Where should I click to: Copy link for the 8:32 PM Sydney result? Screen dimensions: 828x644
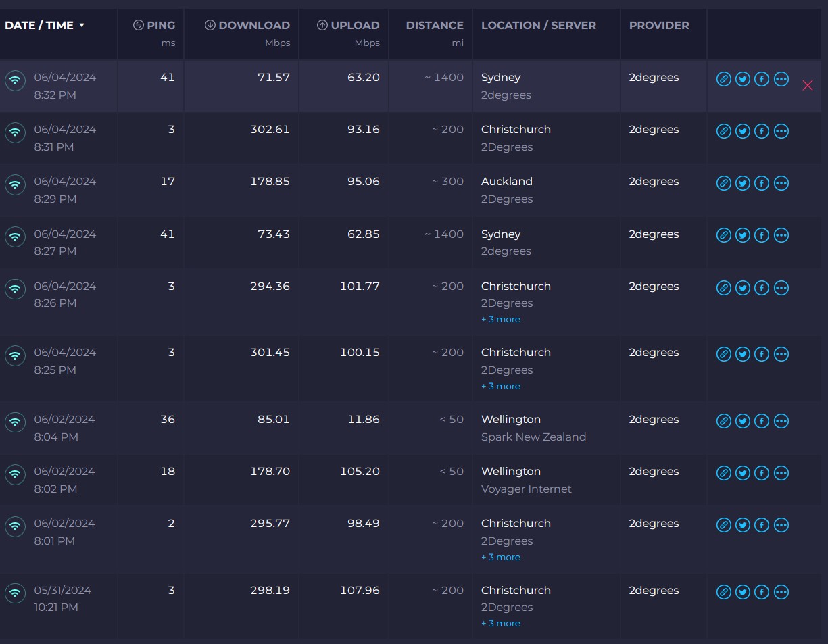(723, 79)
